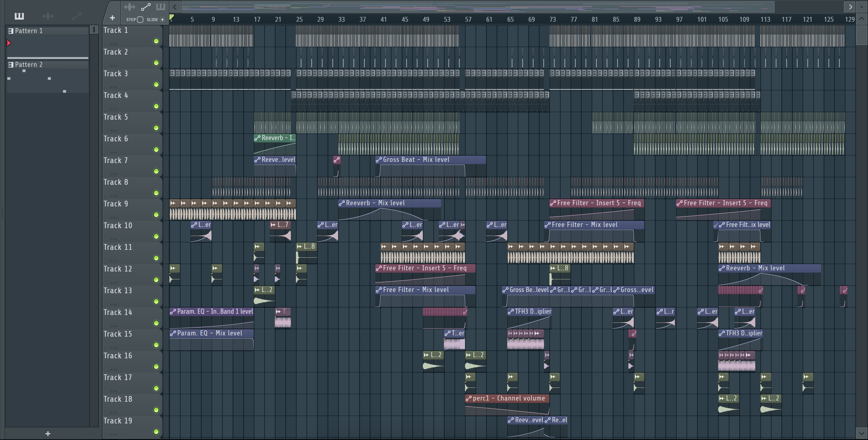
Task: Select the Track 7 header
Action: (x=132, y=166)
